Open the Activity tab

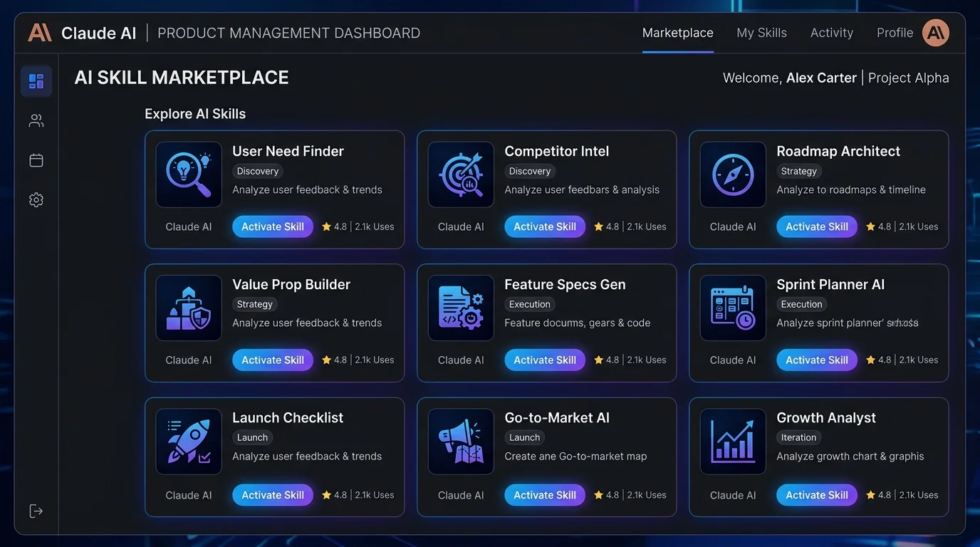pyautogui.click(x=831, y=33)
